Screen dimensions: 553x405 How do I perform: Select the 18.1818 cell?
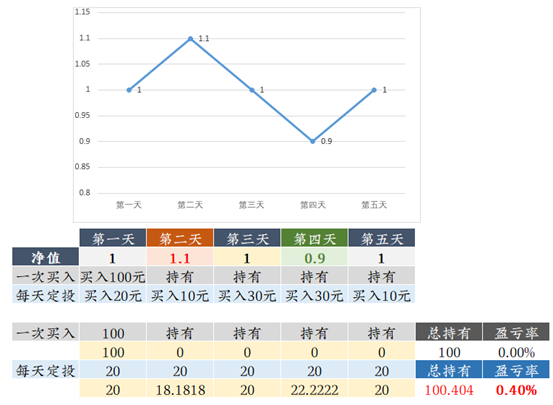click(180, 388)
